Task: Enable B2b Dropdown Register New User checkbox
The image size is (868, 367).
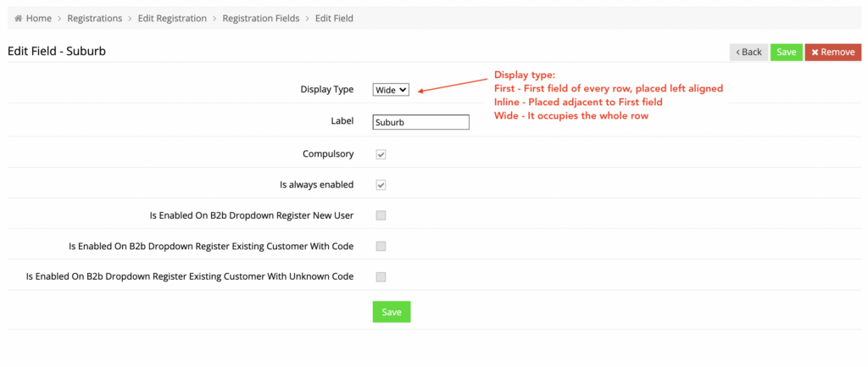Action: pos(381,215)
